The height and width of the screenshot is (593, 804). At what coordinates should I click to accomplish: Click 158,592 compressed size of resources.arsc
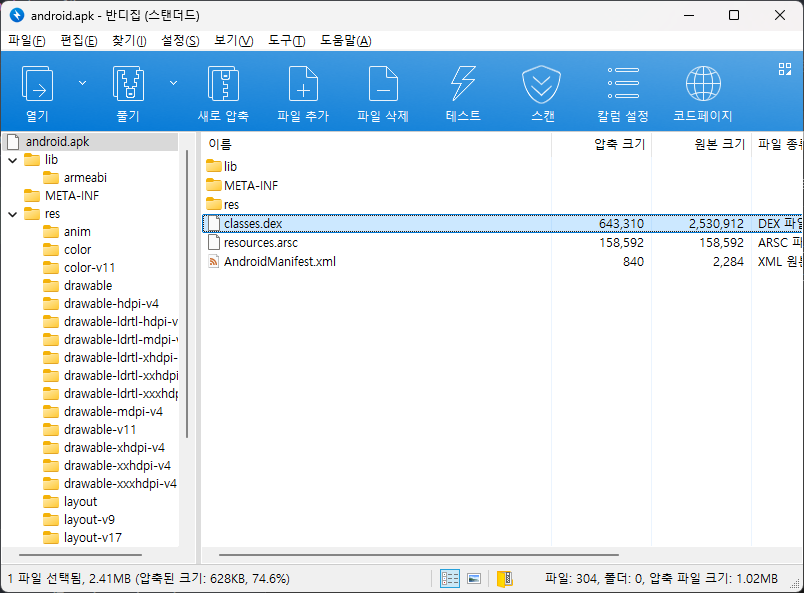(621, 243)
